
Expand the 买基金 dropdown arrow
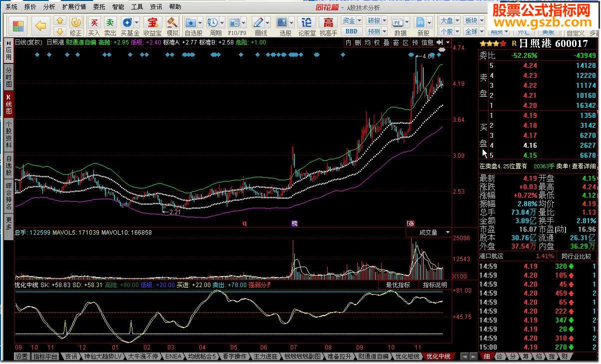(x=137, y=22)
